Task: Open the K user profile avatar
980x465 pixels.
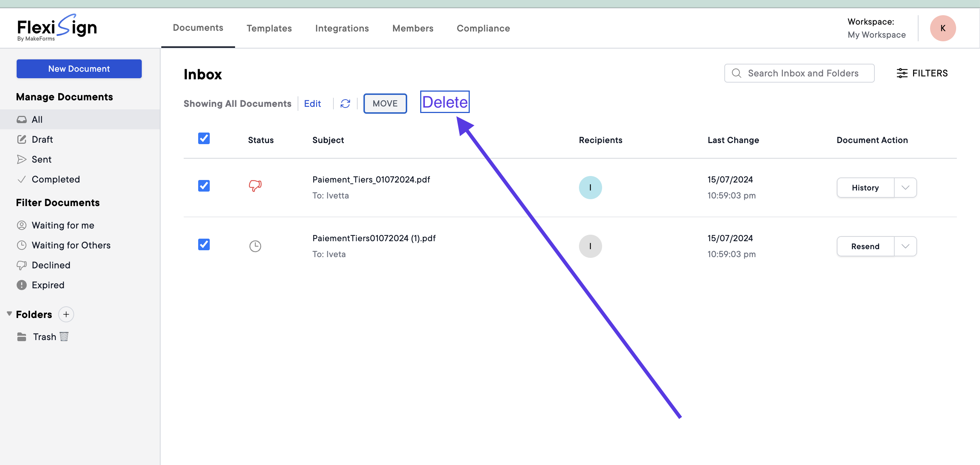Action: click(x=942, y=28)
